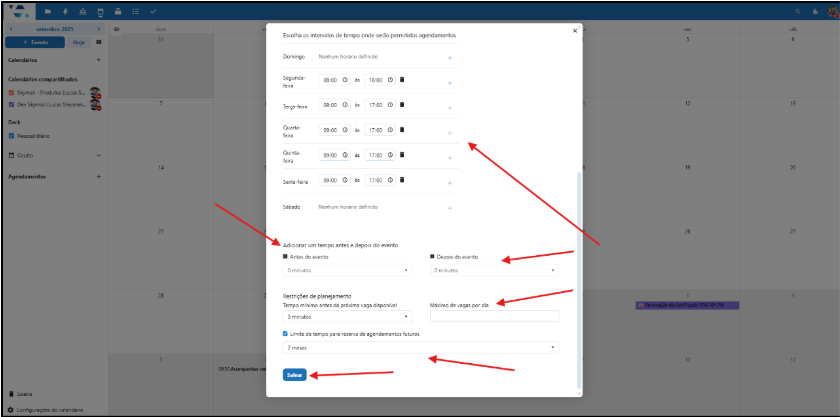Open the '2 meses' booking limit dropdown
The image size is (840, 417).
[x=420, y=347]
